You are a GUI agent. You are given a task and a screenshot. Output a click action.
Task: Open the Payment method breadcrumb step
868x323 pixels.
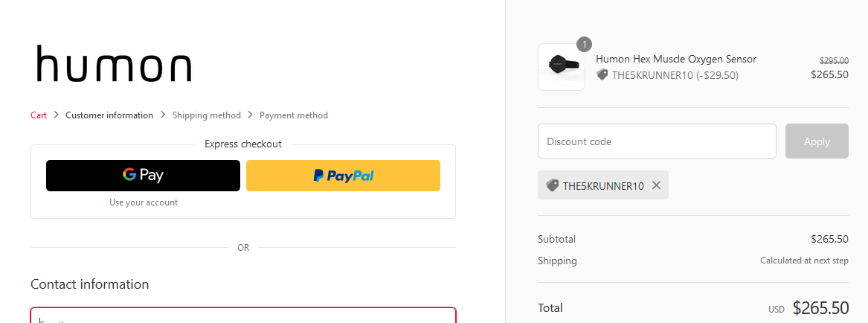pyautogui.click(x=294, y=115)
